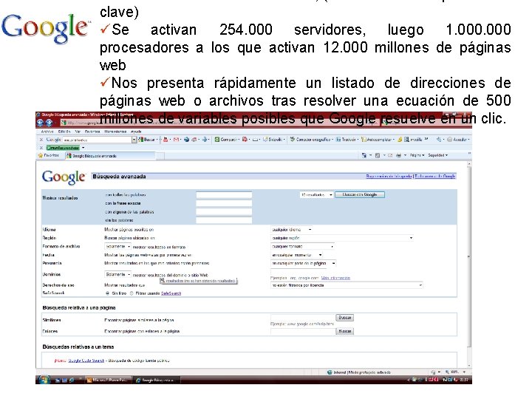Open the Edición menu
The image size is (532, 399).
pyautogui.click(x=64, y=132)
